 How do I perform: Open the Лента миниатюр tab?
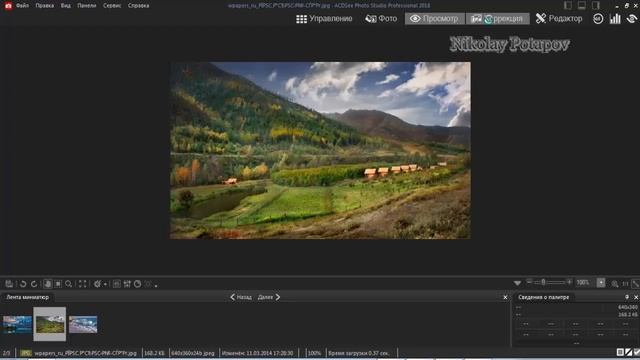pyautogui.click(x=27, y=297)
